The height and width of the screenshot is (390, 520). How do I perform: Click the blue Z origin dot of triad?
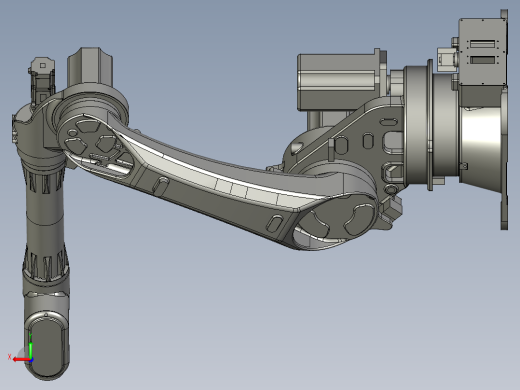click(31, 360)
